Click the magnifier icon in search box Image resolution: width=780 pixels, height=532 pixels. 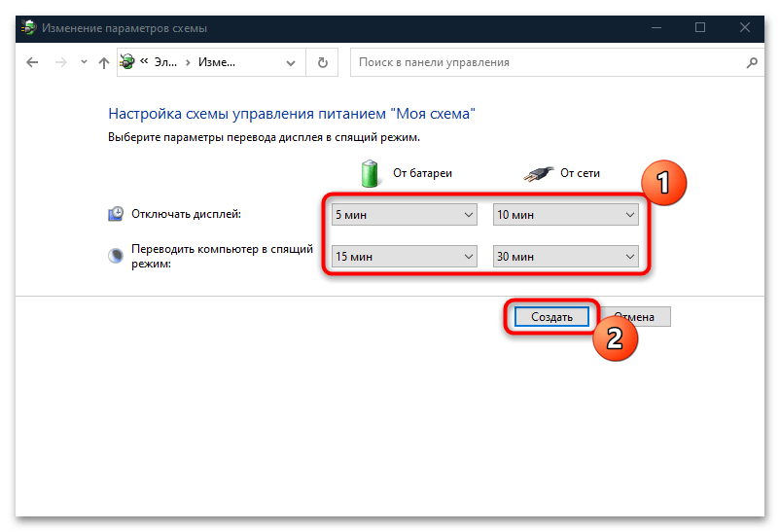pyautogui.click(x=751, y=62)
